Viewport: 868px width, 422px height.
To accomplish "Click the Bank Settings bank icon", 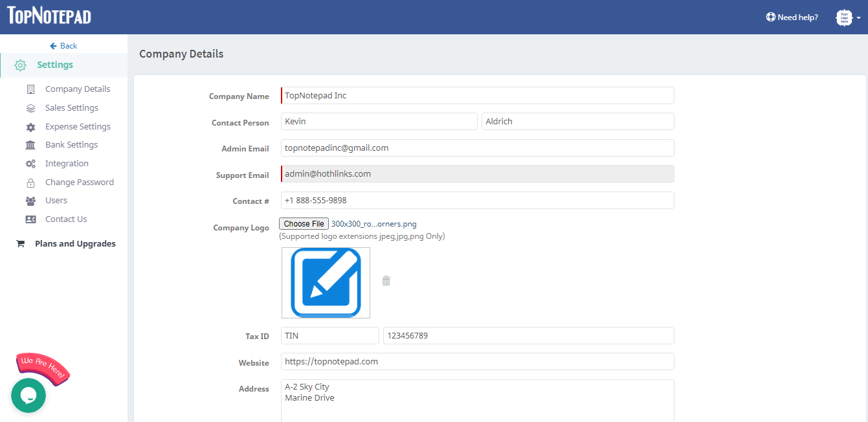I will [x=30, y=145].
